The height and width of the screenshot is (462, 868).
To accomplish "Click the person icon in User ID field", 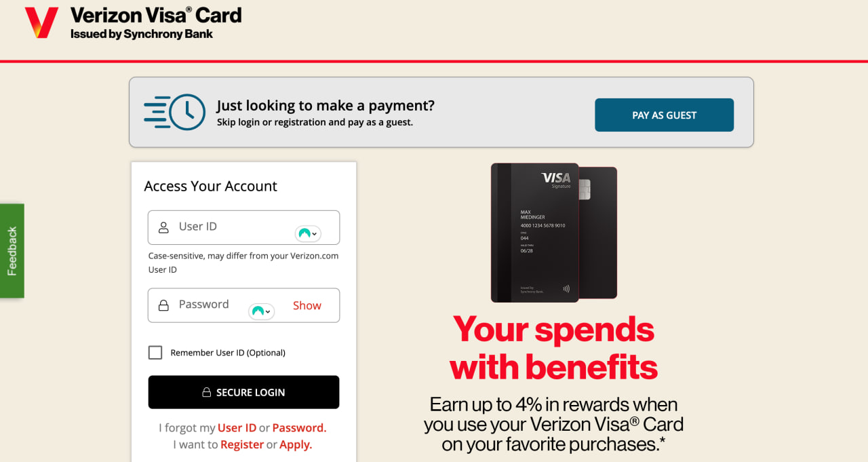I will [163, 227].
